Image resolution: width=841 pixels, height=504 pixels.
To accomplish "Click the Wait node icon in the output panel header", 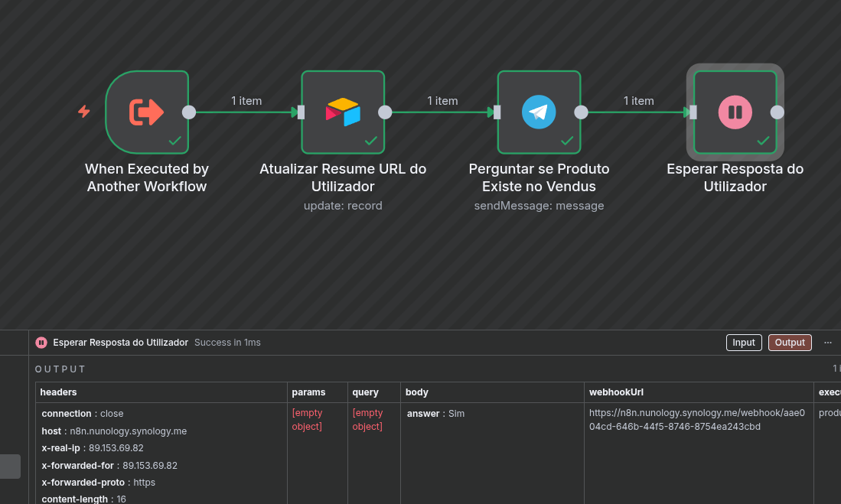I will (x=41, y=343).
